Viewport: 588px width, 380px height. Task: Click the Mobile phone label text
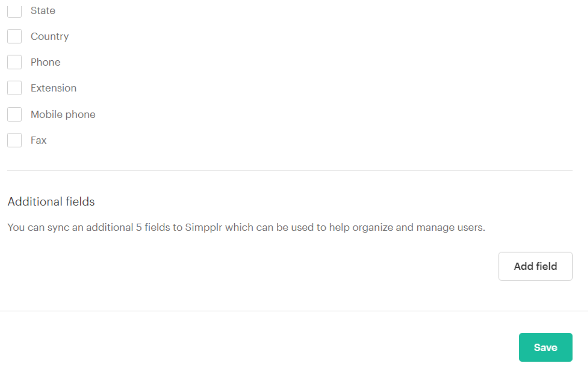point(63,115)
